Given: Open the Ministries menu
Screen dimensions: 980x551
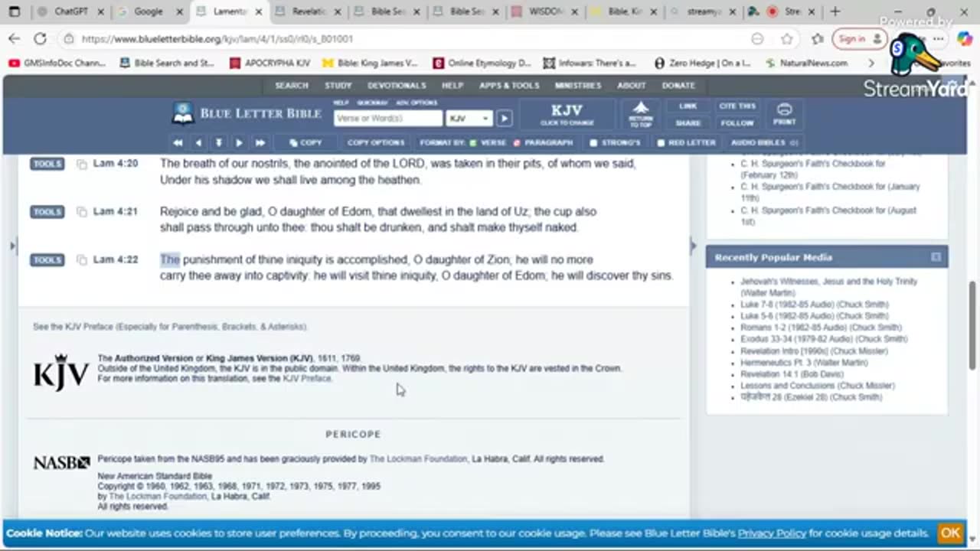Looking at the screenshot, I should pyautogui.click(x=578, y=86).
